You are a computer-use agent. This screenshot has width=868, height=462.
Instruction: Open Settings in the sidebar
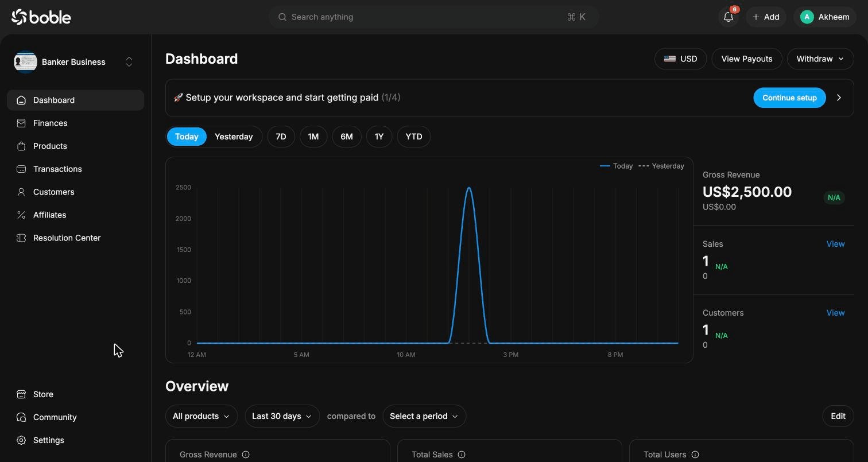pyautogui.click(x=75, y=440)
